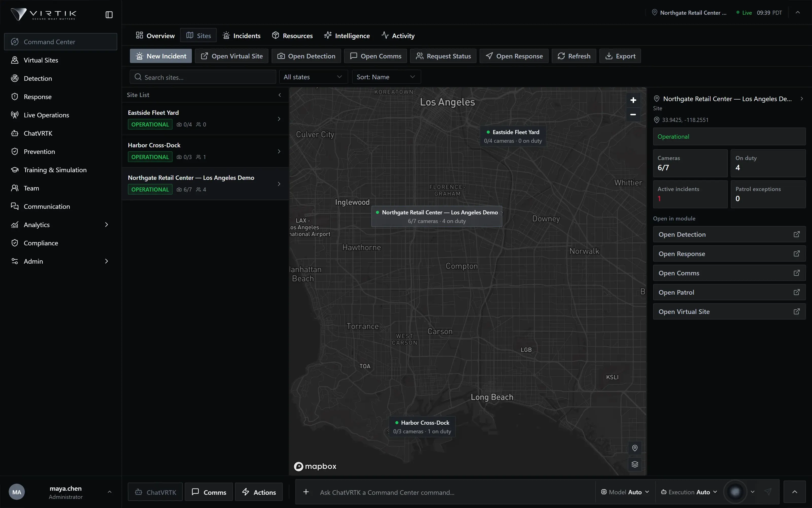The image size is (812, 508).
Task: Open the map layers icon
Action: click(x=634, y=464)
